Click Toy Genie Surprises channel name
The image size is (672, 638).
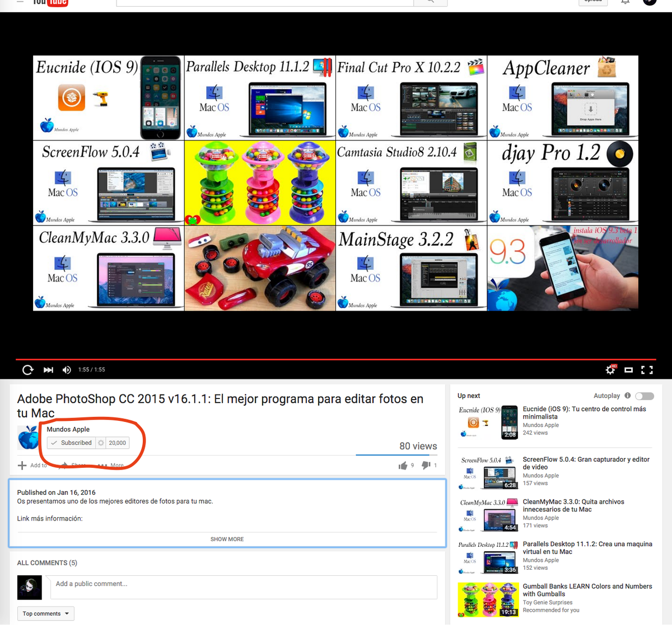548,603
